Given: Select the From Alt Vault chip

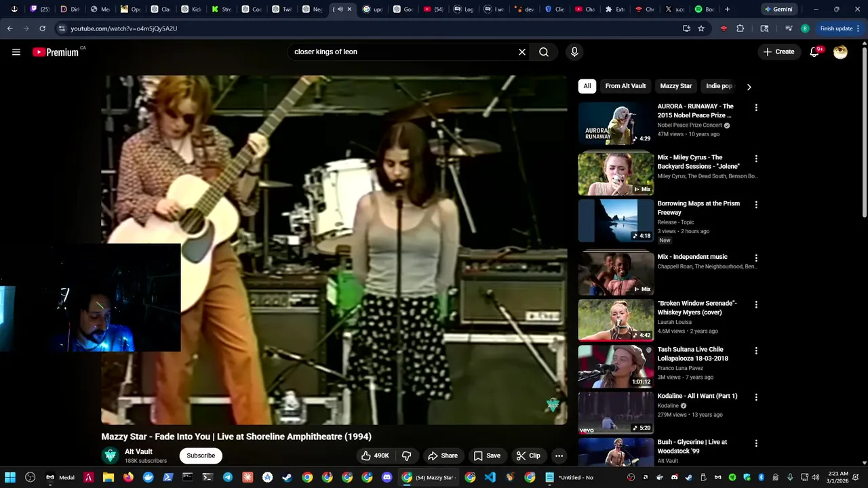Looking at the screenshot, I should (625, 86).
